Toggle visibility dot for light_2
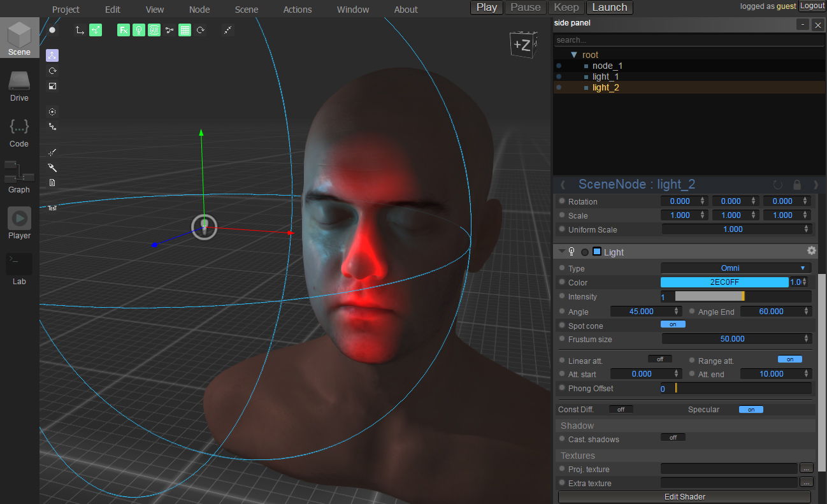Viewport: 827px width, 504px height. tap(559, 87)
